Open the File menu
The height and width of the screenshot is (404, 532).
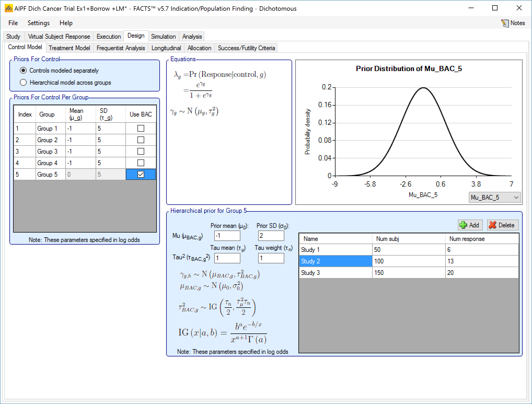(13, 23)
